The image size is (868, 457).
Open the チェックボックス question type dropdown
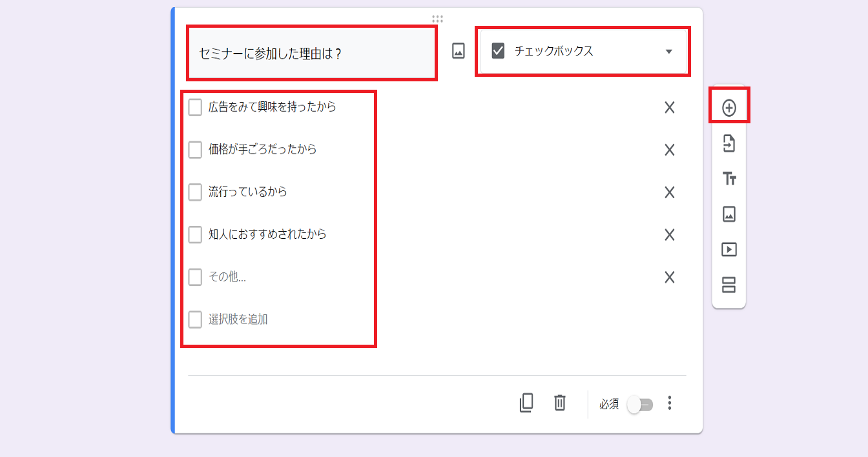click(583, 52)
